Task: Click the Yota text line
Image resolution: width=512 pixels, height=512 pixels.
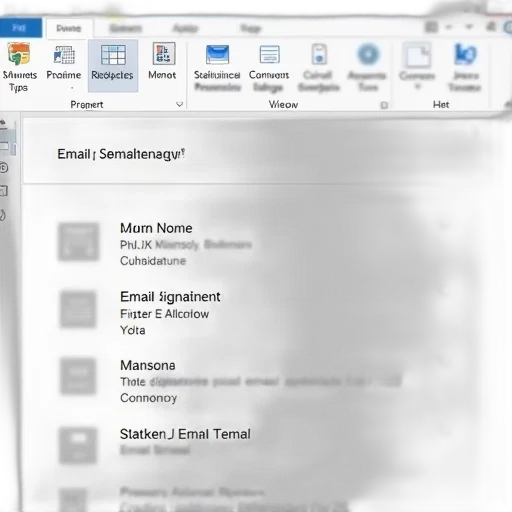Action: (x=133, y=330)
